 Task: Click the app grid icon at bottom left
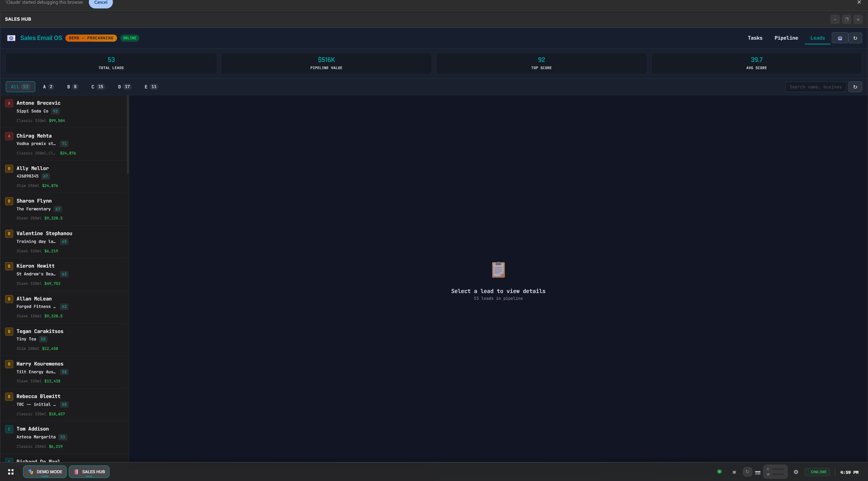[11, 472]
